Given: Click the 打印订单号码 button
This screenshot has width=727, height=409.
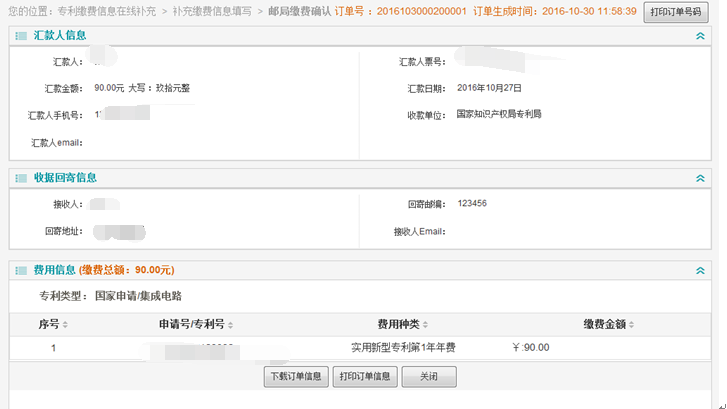Looking at the screenshot, I should pyautogui.click(x=676, y=12).
